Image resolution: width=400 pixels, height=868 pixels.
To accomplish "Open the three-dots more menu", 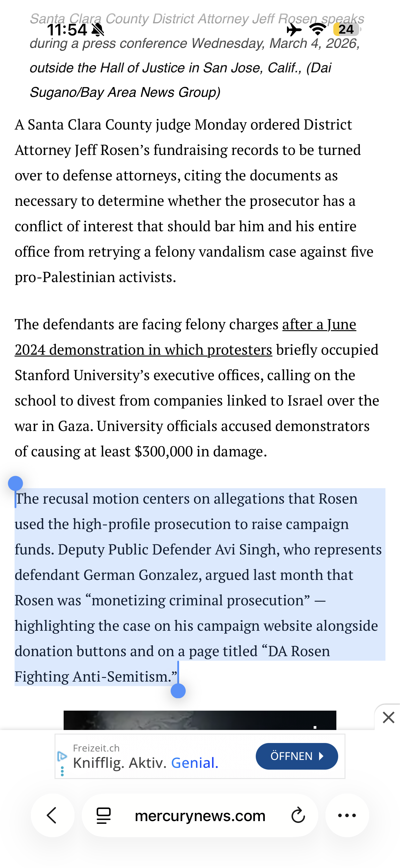I will 347,815.
